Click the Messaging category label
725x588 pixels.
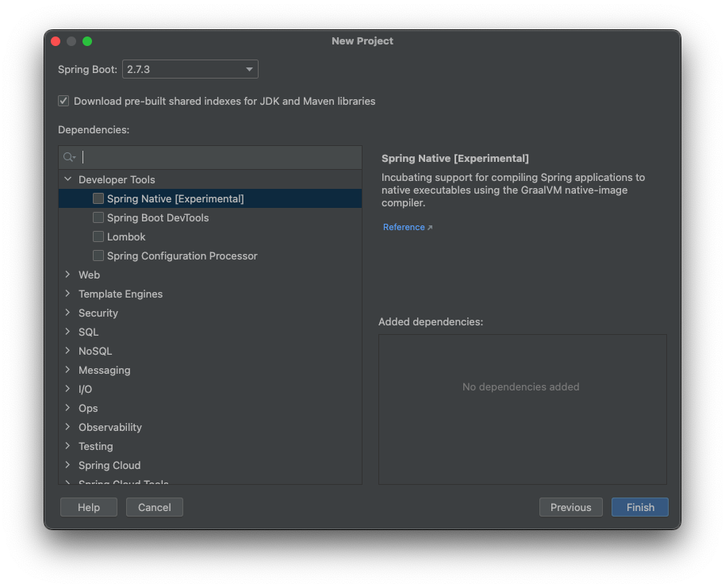coord(105,370)
